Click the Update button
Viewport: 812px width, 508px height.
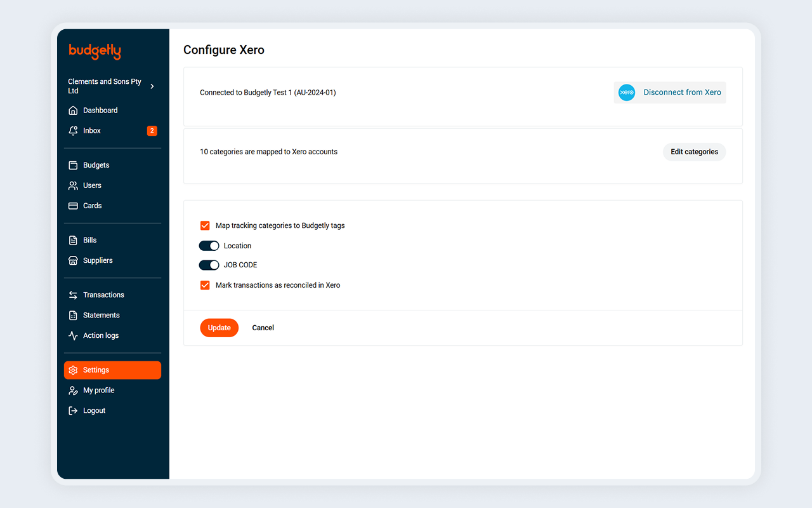coord(219,328)
